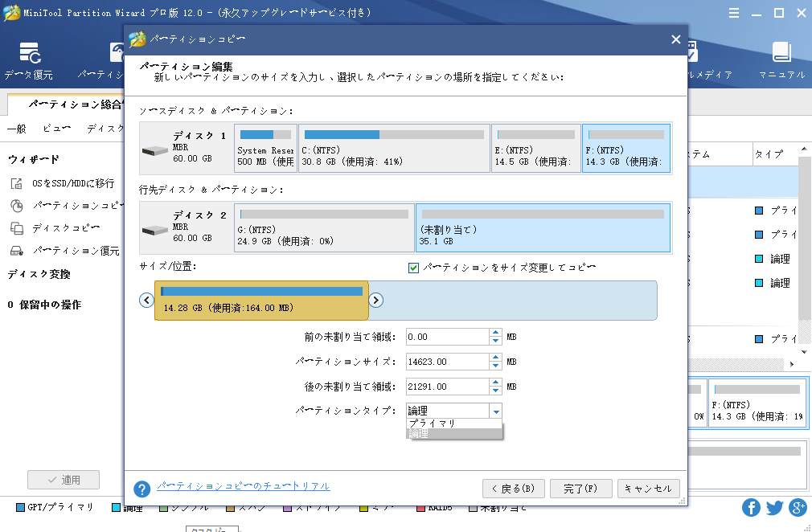
Task: Click inside the パーティションサイズ input field
Action: pos(446,361)
